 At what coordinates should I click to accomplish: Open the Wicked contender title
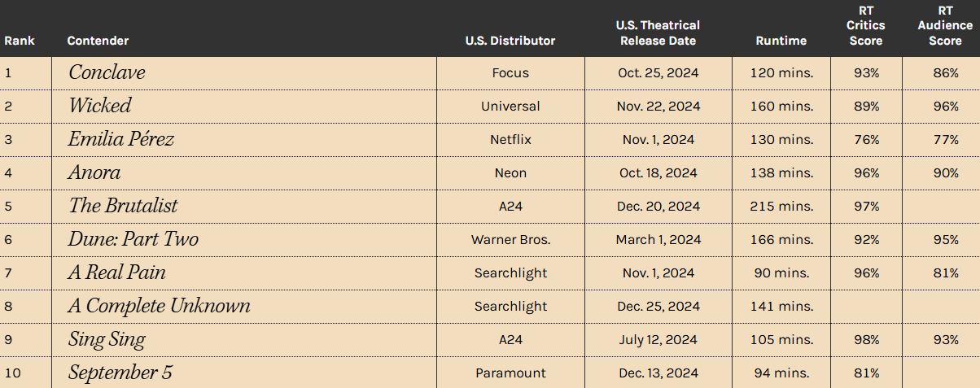pyautogui.click(x=99, y=106)
